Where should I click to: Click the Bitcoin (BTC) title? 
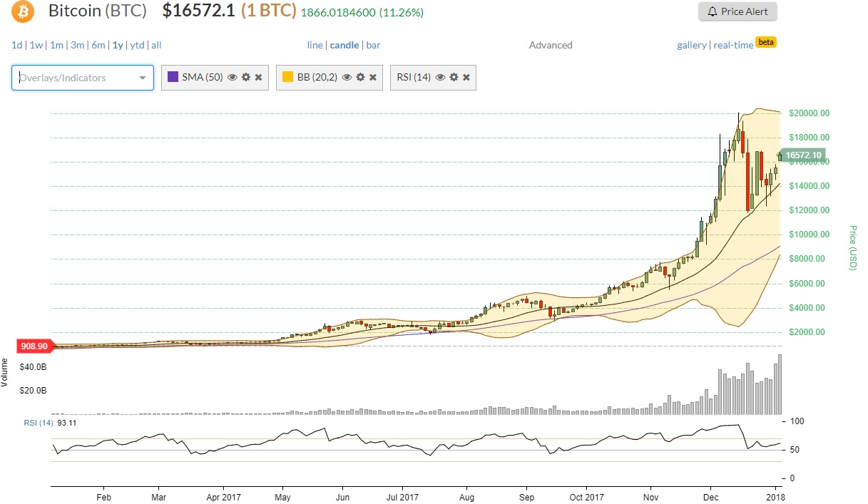pos(98,11)
